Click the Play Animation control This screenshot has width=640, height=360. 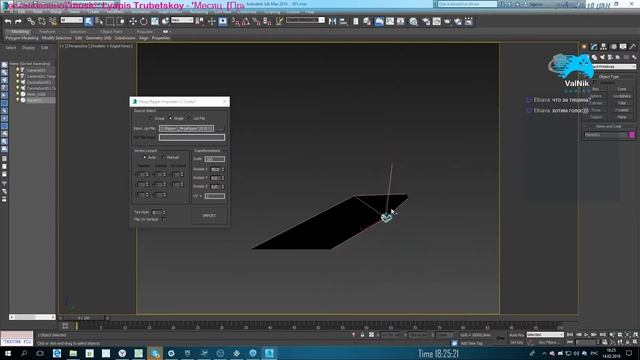(x=586, y=335)
